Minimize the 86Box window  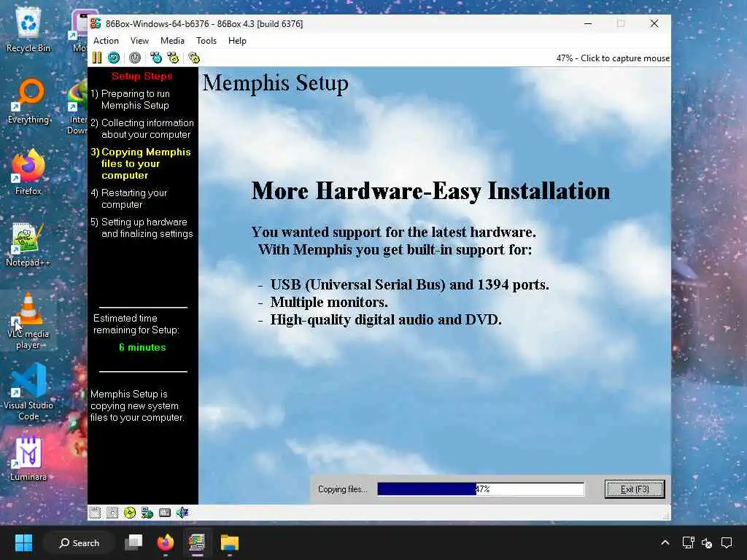tap(589, 23)
